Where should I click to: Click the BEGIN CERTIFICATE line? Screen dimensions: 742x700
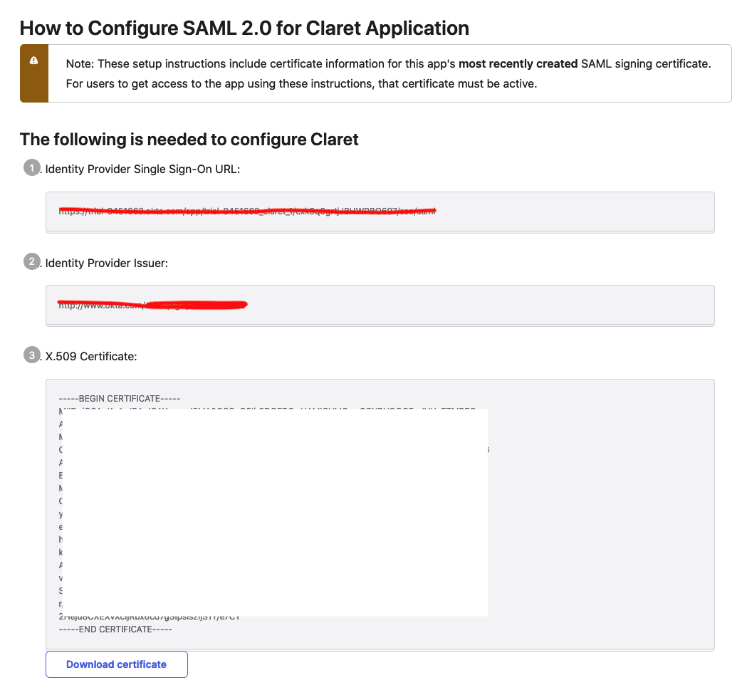pyautogui.click(x=120, y=398)
